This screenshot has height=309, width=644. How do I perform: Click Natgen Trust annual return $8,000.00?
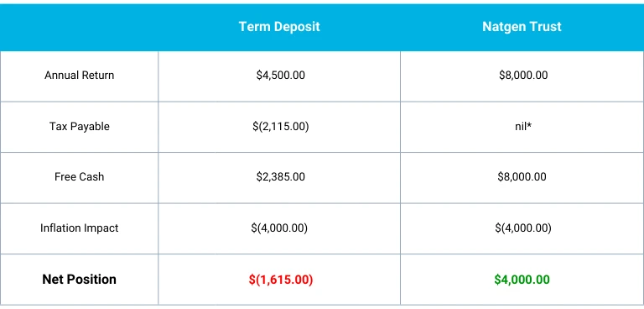tap(523, 76)
